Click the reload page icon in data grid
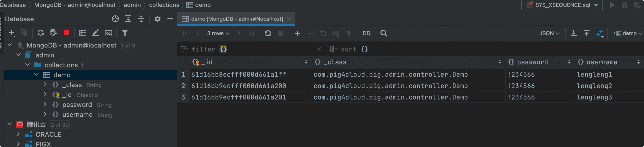Image resolution: width=644 pixels, height=147 pixels. pyautogui.click(x=268, y=33)
